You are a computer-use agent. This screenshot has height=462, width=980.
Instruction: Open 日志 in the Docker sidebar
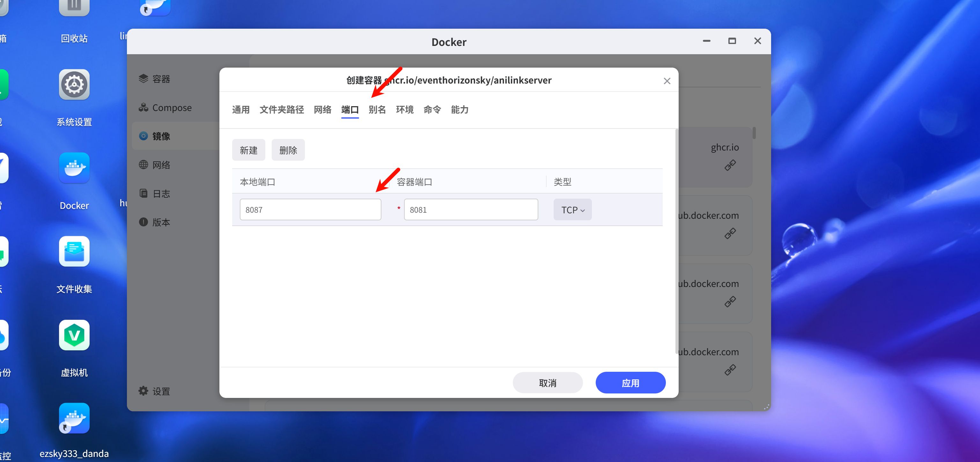pyautogui.click(x=154, y=194)
